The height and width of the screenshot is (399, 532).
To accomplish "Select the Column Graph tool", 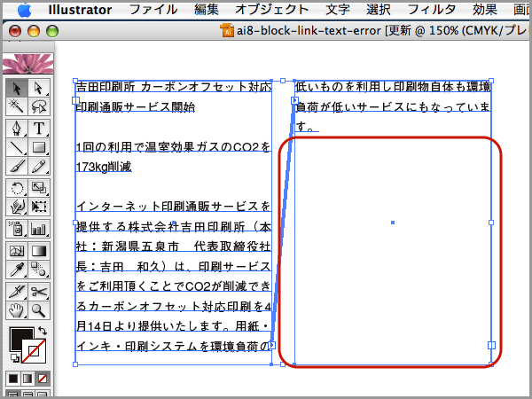I will 39,229.
